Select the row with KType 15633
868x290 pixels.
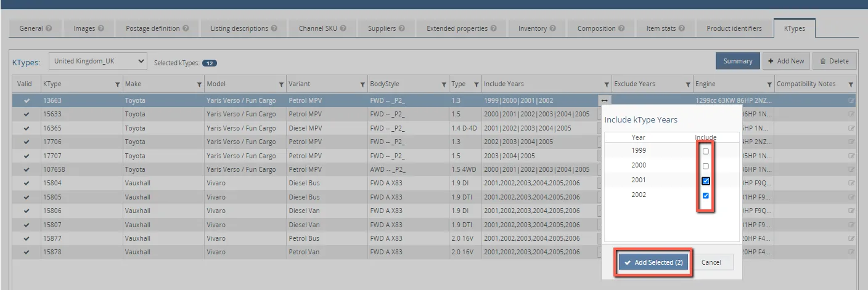[433, 114]
